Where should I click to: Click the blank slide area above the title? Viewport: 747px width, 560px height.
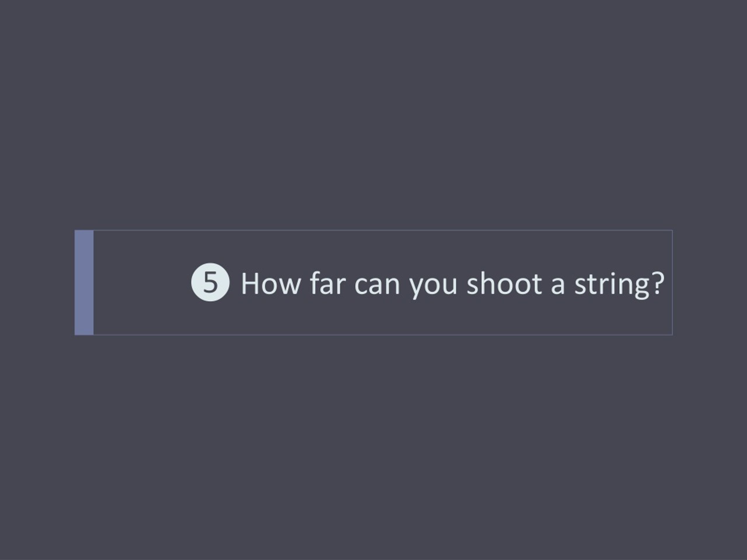click(373, 115)
